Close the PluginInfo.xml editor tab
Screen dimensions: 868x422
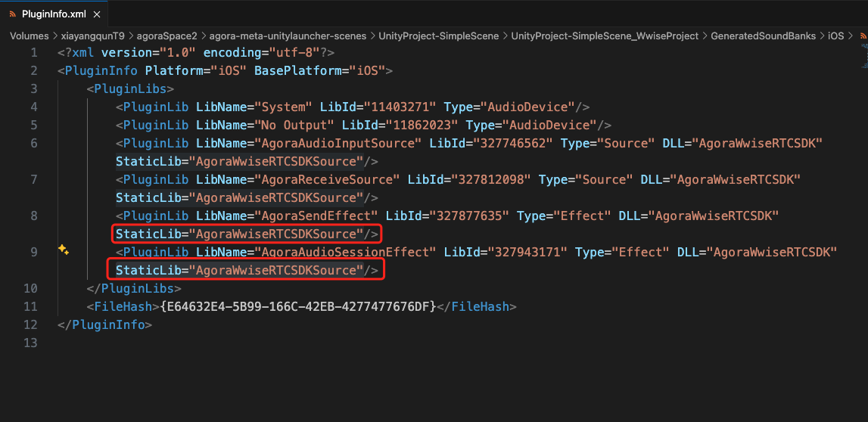[96, 14]
